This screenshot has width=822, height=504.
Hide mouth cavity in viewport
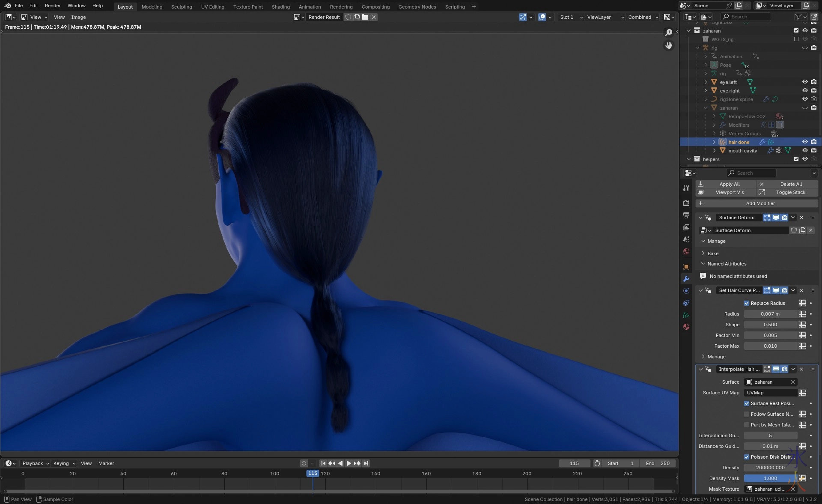[805, 150]
